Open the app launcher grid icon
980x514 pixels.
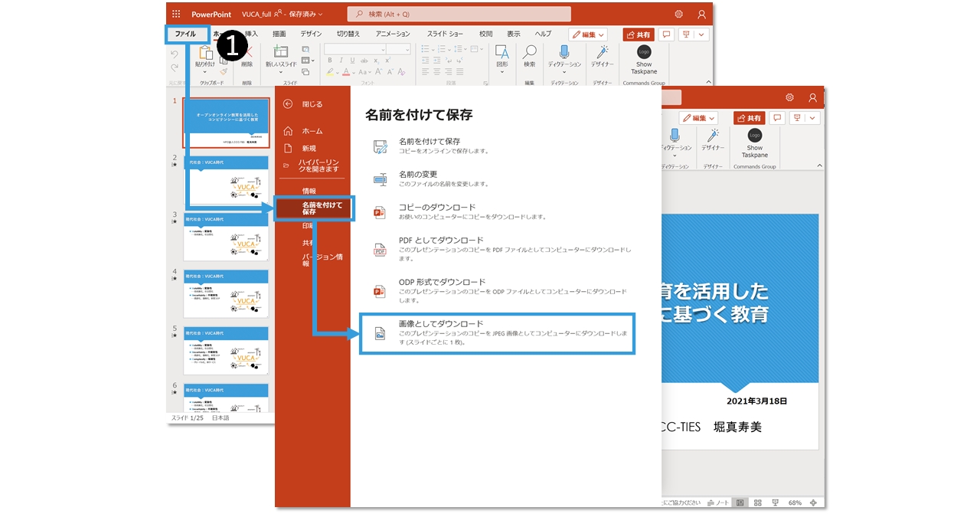point(176,15)
